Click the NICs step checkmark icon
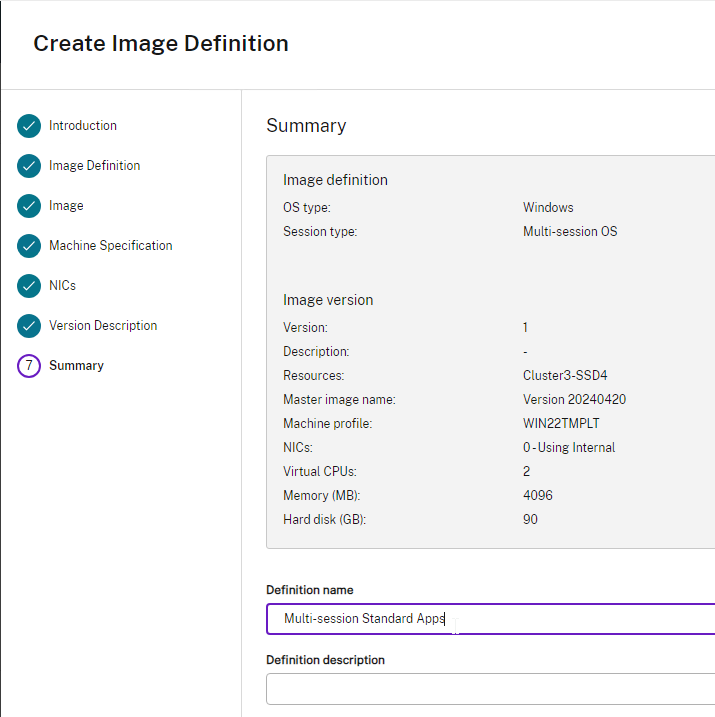This screenshot has height=717, width=715. coord(29,286)
